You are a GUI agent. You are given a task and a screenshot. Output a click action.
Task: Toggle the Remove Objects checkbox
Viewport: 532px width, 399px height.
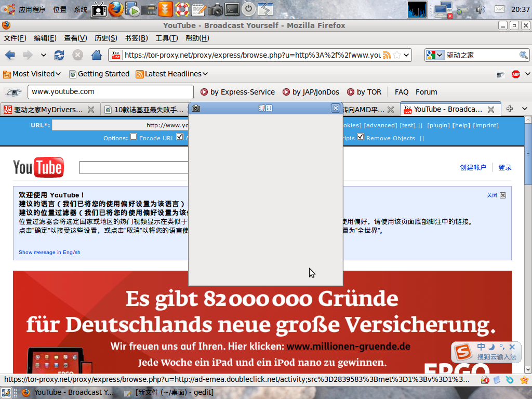pos(361,137)
